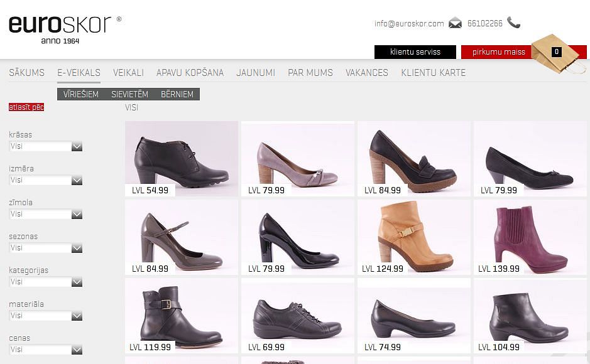590x364 pixels.
Task: Open the paper shopping bag cart icon
Action: pyautogui.click(x=554, y=53)
